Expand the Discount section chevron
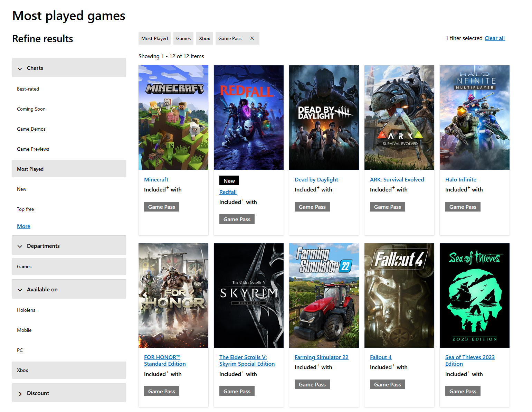Screen dimensions: 532x412 (x=20, y=394)
